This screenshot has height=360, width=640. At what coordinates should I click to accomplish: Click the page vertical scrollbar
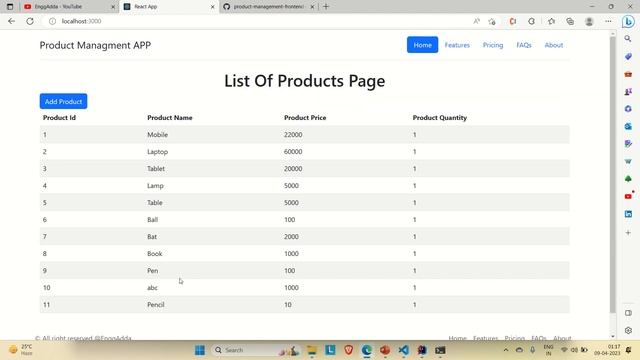[613, 176]
